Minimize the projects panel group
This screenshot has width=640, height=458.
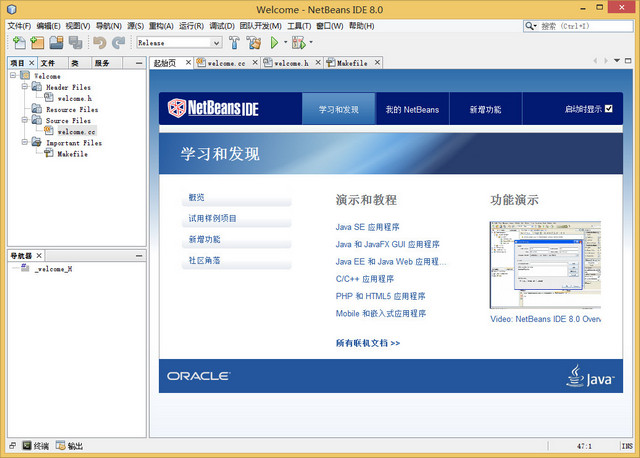tap(139, 63)
